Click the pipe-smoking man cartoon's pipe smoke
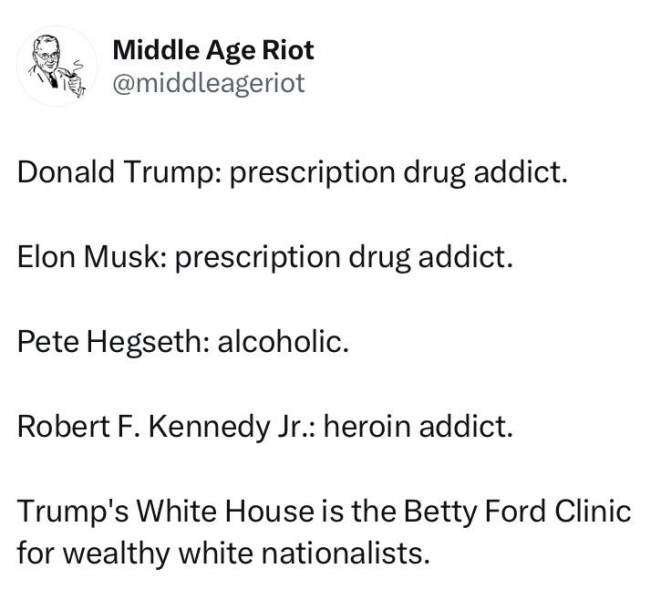661x600 pixels. (x=77, y=65)
